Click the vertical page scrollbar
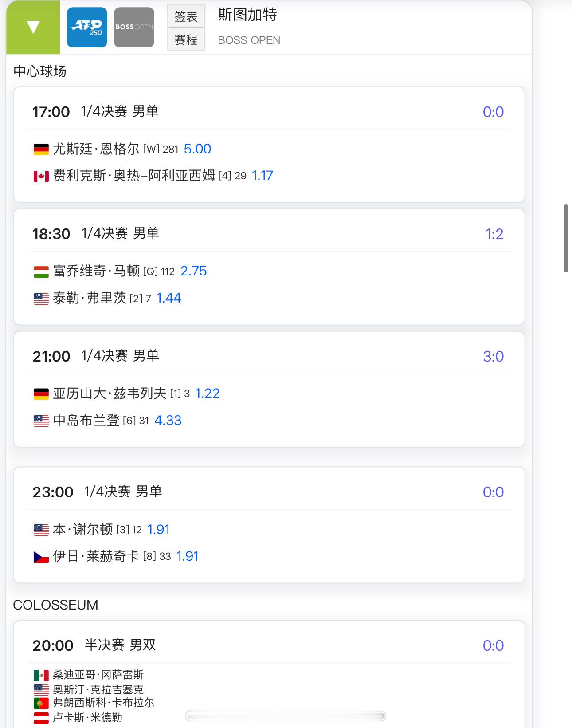The height and width of the screenshot is (728, 572). 566,238
